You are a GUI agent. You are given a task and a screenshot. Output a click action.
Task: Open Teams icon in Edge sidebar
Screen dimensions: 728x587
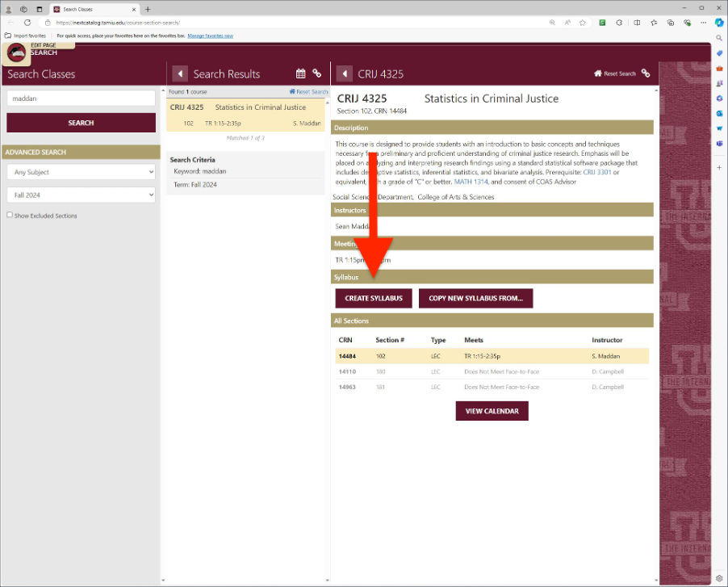point(719,144)
